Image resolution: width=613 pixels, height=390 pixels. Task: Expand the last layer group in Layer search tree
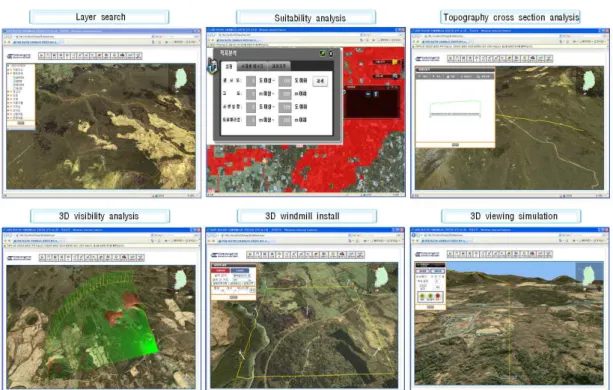(9, 118)
